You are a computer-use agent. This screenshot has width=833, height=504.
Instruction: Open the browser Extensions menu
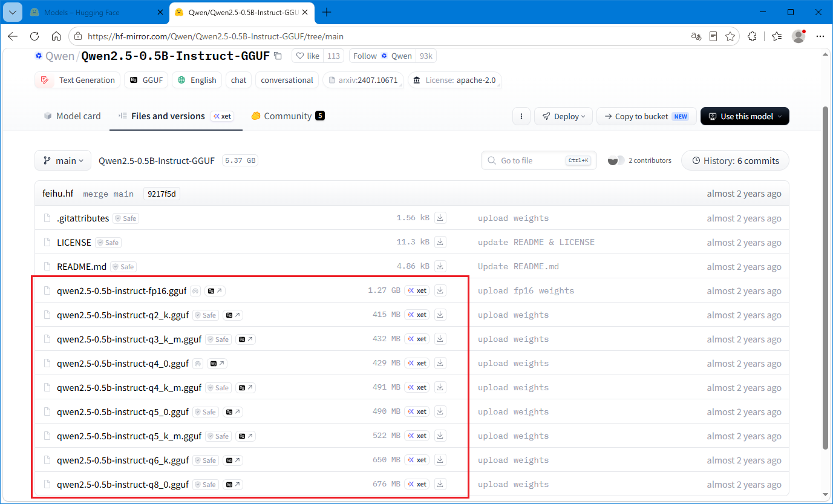[x=753, y=36]
